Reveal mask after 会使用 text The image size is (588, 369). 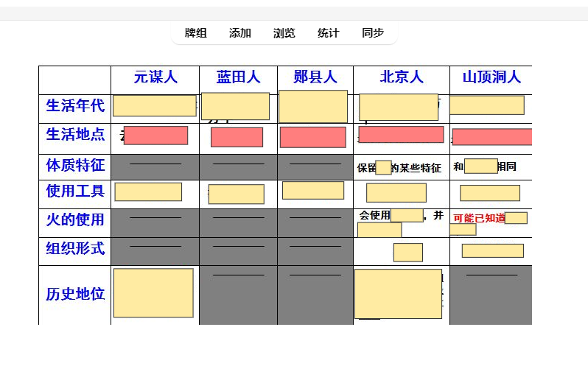tap(407, 216)
